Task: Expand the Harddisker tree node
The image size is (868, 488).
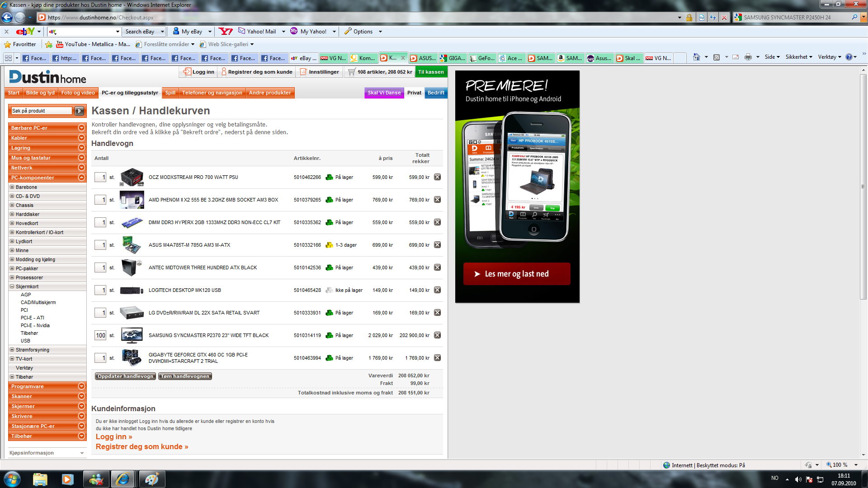Action: (x=12, y=214)
